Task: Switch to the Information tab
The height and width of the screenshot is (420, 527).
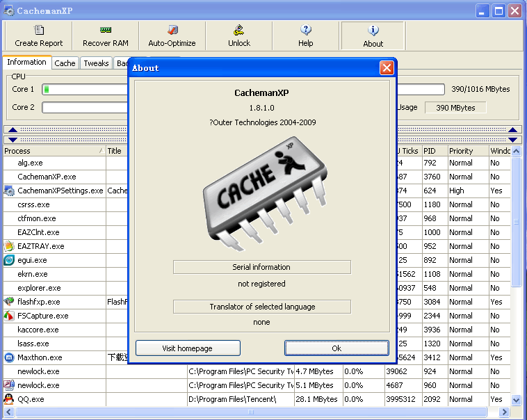Action: pos(27,62)
